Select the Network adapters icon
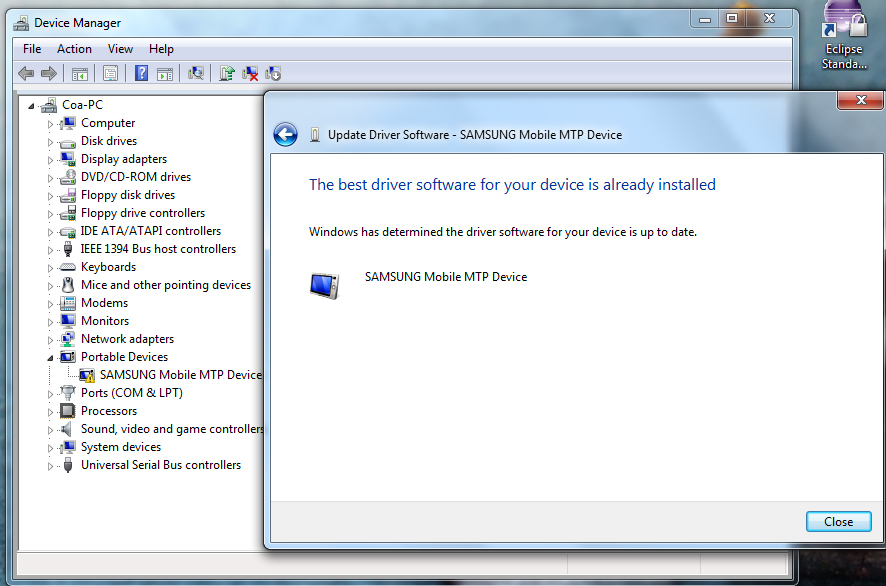Screen dimensions: 886x586 tap(68, 339)
